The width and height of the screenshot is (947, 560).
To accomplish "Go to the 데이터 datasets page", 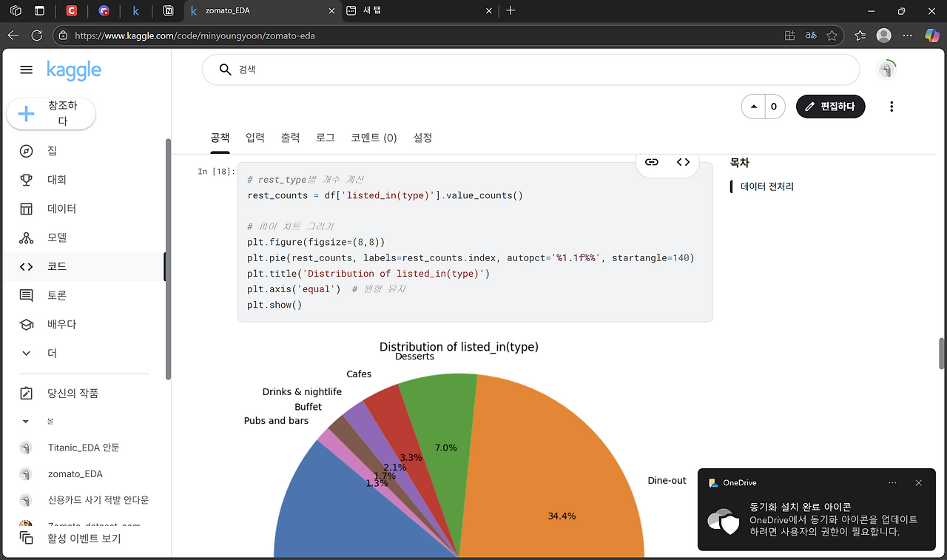I will click(61, 209).
